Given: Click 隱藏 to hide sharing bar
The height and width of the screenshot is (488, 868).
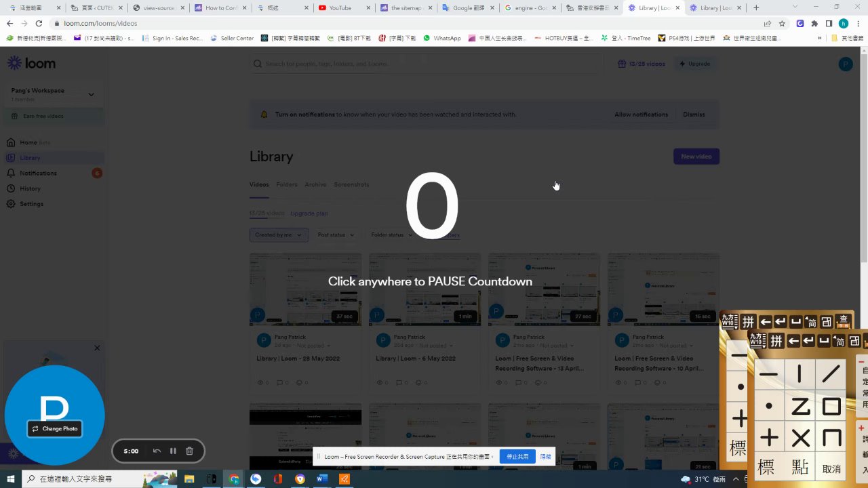Looking at the screenshot, I should point(545,457).
